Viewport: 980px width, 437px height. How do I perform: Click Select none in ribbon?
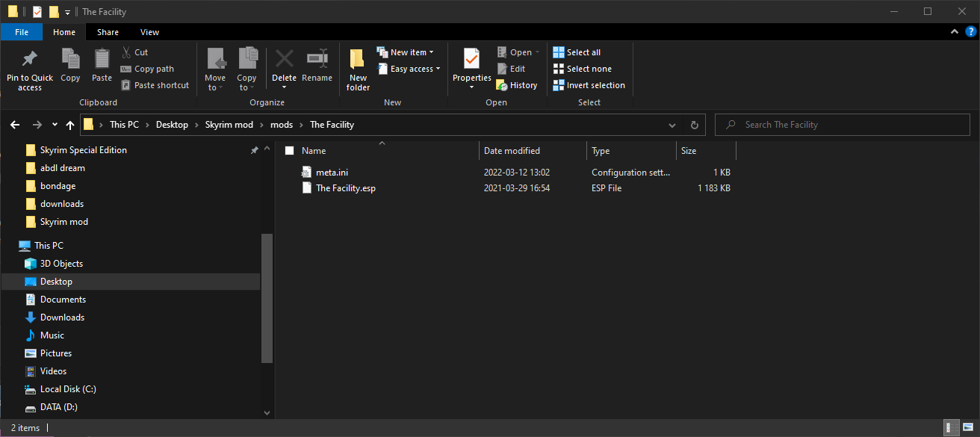[582, 69]
